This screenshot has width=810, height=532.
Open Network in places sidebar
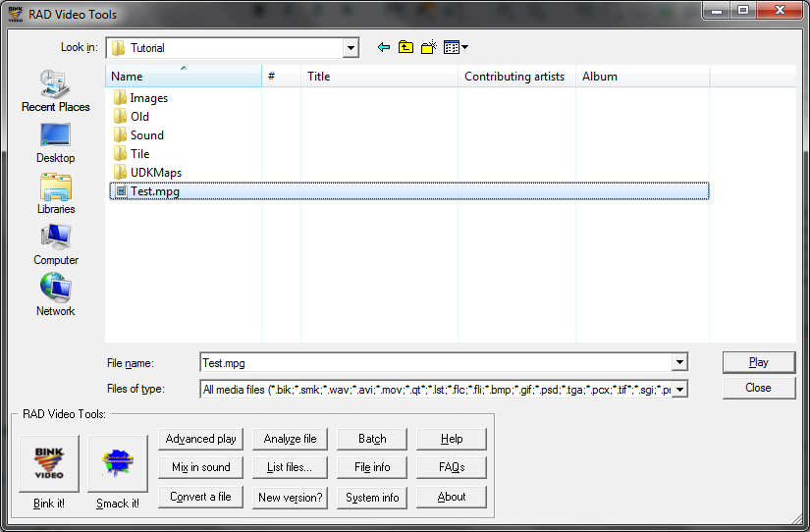coord(55,295)
